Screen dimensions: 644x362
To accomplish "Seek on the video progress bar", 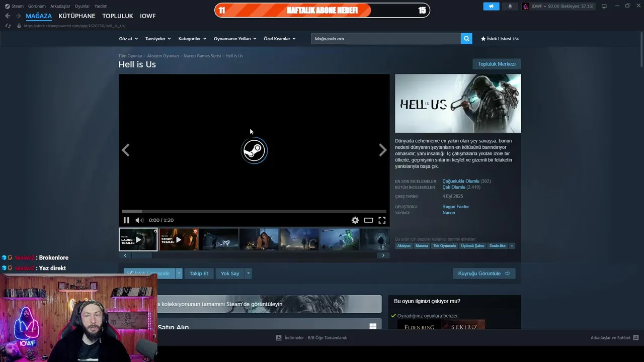I will [x=254, y=212].
